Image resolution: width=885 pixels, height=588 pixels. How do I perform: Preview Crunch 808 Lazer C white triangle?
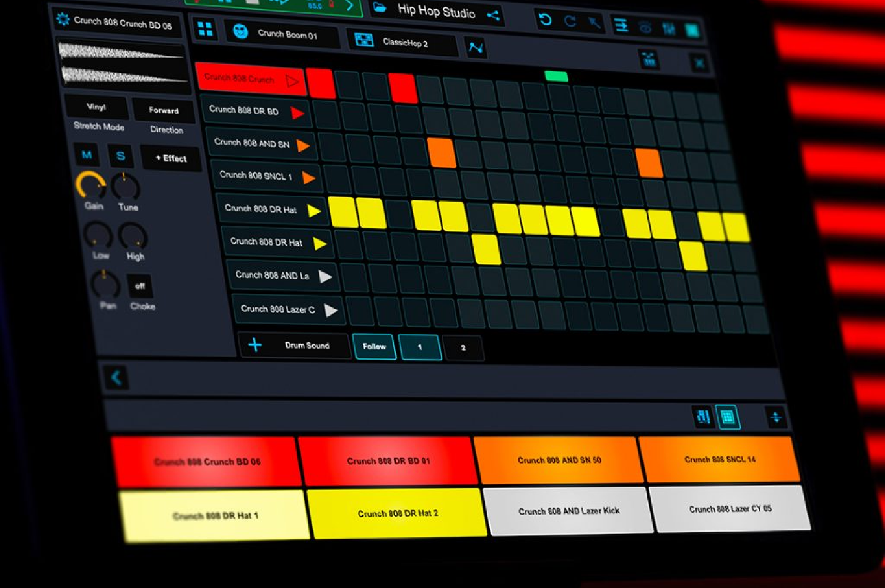point(331,310)
